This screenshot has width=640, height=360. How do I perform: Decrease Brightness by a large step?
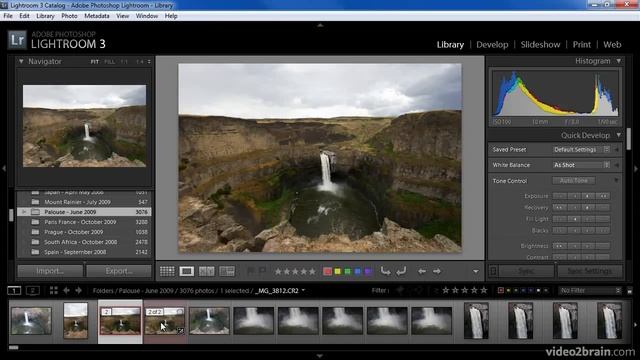pos(560,246)
